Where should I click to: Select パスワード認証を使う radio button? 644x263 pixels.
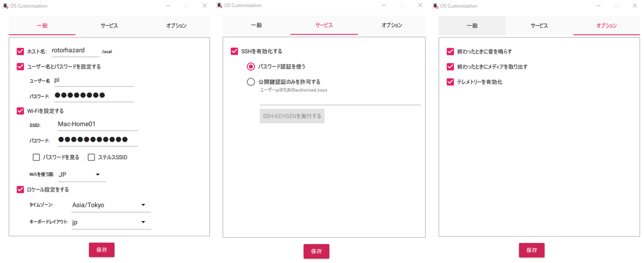click(251, 66)
